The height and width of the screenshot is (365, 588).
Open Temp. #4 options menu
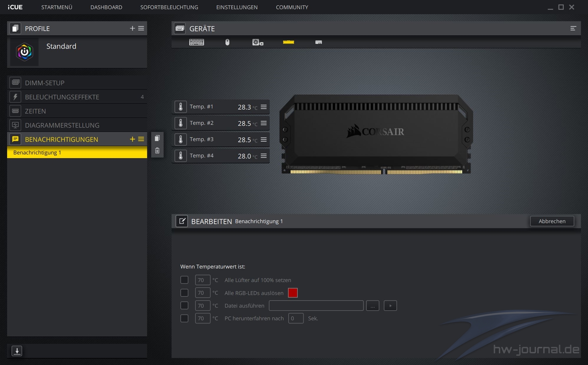pos(263,156)
